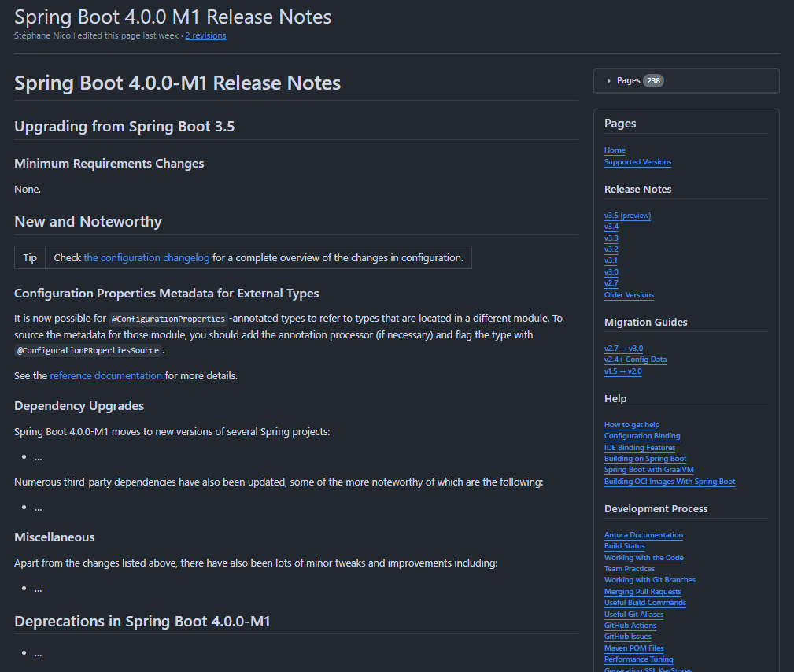Click the 'Migration Guides' sidebar heading
Screen dimensions: 794x672
click(x=645, y=322)
